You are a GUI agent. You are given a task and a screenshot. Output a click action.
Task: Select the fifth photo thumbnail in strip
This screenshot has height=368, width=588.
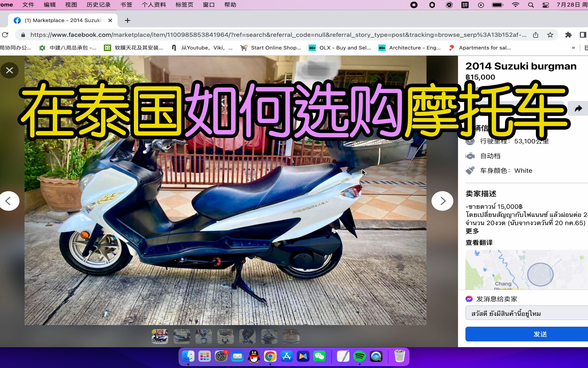(247, 336)
